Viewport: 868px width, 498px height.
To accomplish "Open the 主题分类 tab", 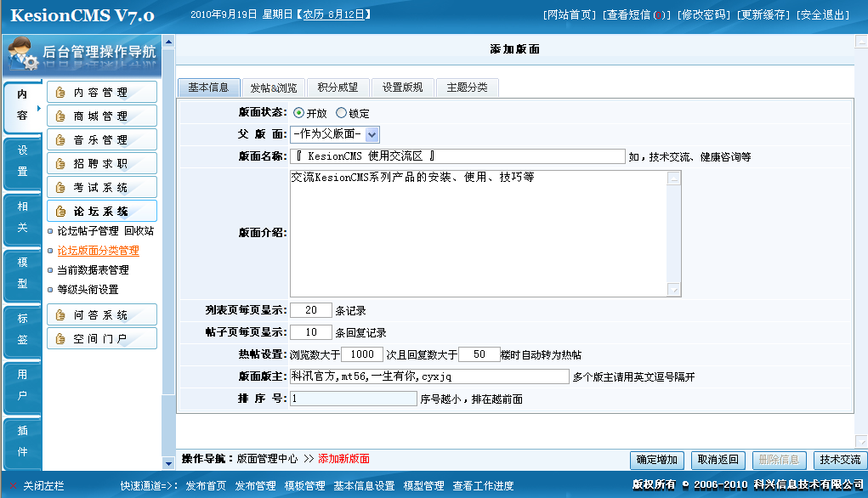I will 468,88.
